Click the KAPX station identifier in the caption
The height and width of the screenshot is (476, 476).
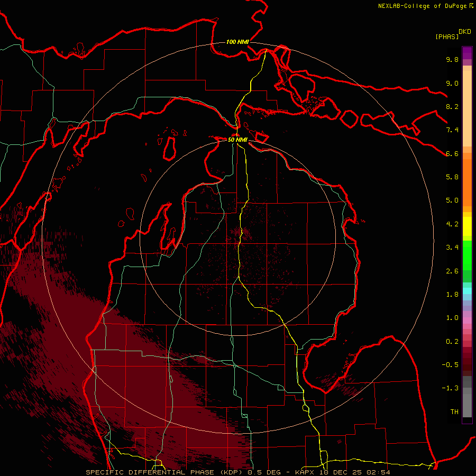(305, 472)
